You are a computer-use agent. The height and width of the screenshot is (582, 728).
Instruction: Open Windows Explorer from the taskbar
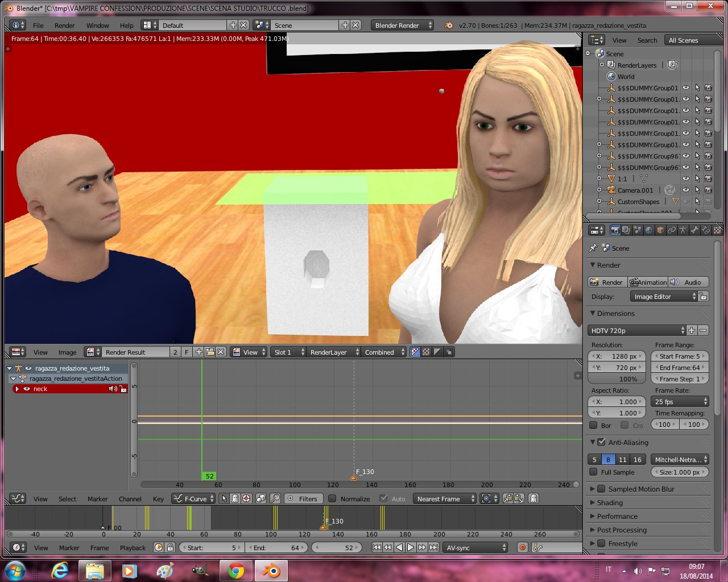coord(94,570)
